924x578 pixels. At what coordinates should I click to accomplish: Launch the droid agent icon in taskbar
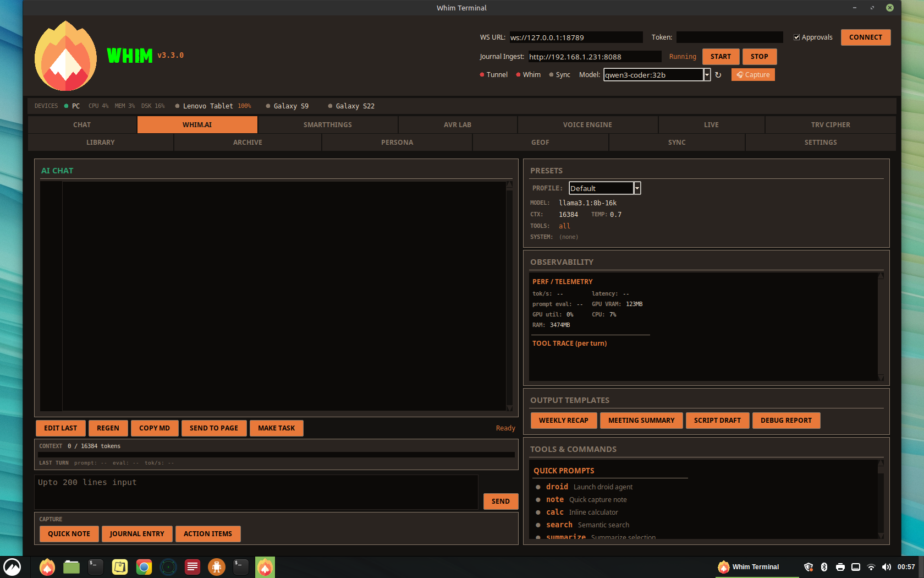coord(217,567)
